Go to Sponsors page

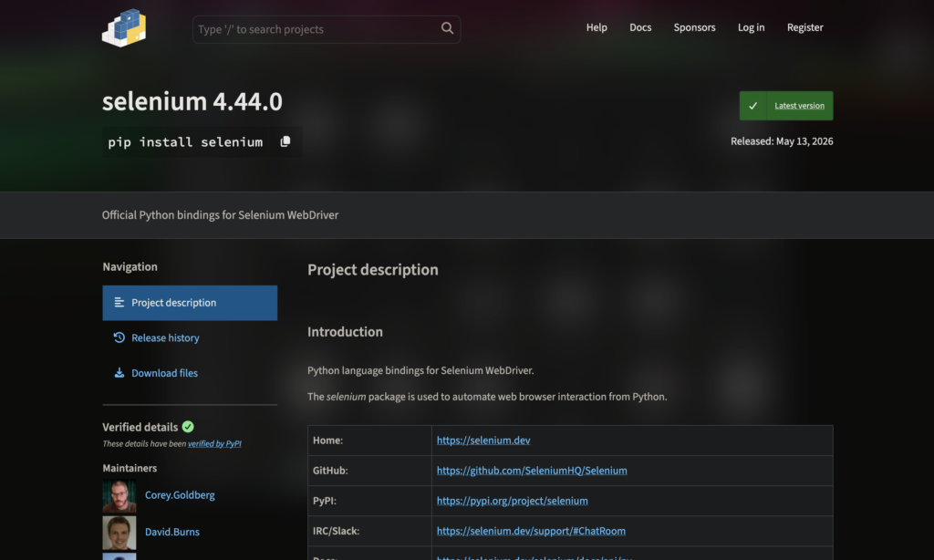click(694, 27)
